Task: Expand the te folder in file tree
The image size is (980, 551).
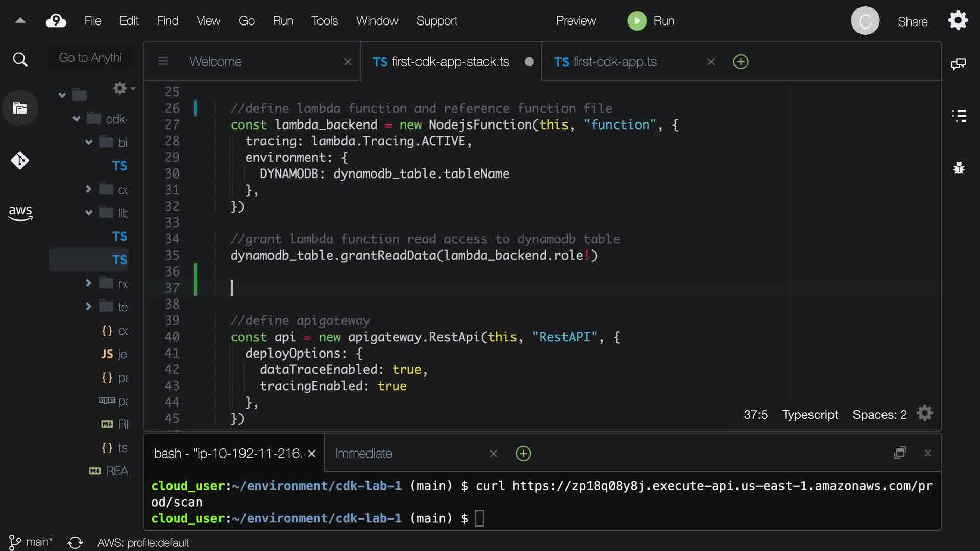Action: (89, 307)
